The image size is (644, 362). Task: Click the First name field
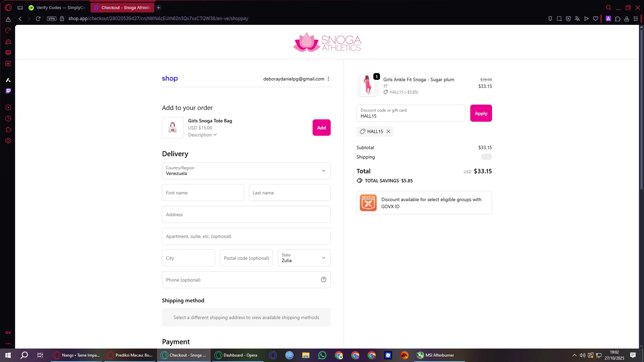tap(203, 193)
